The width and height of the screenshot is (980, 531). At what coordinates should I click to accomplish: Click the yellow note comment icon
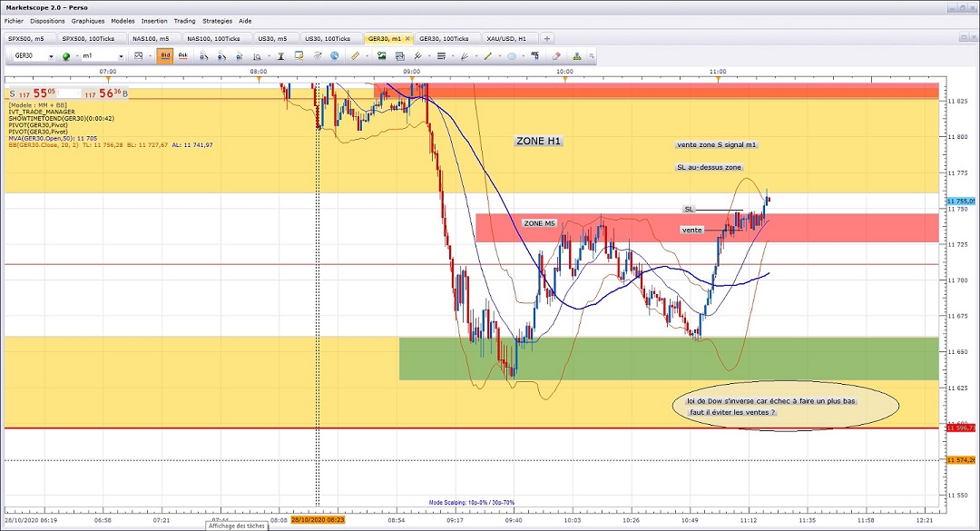coord(299,55)
